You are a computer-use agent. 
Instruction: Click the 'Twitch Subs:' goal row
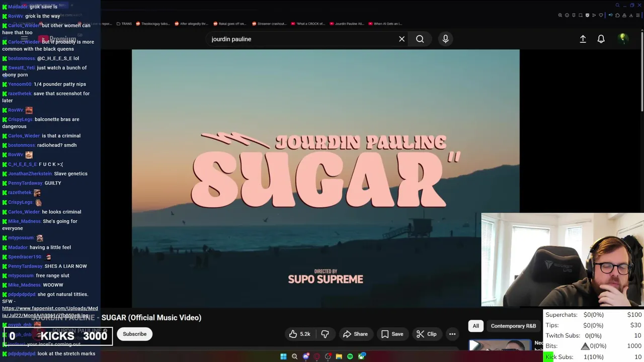pos(594,335)
